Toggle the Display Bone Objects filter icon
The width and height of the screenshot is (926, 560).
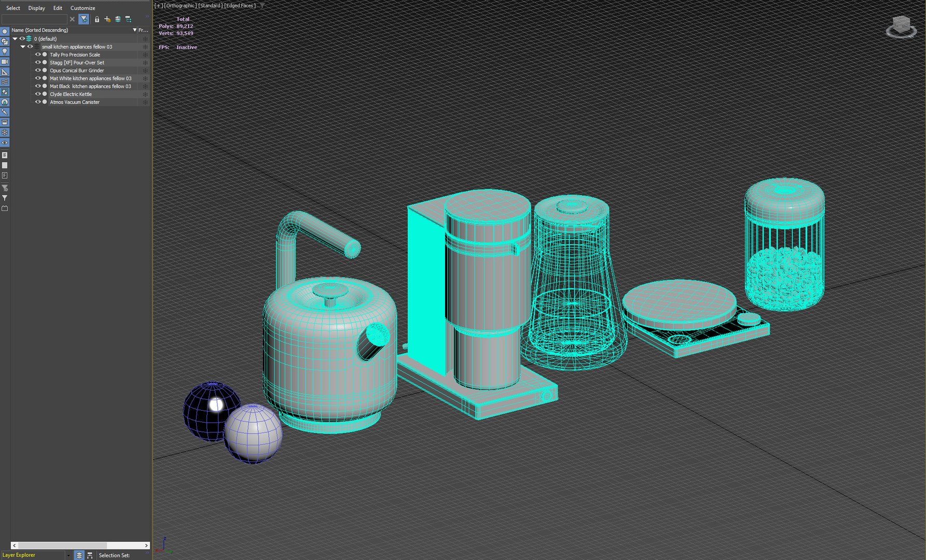click(x=5, y=112)
